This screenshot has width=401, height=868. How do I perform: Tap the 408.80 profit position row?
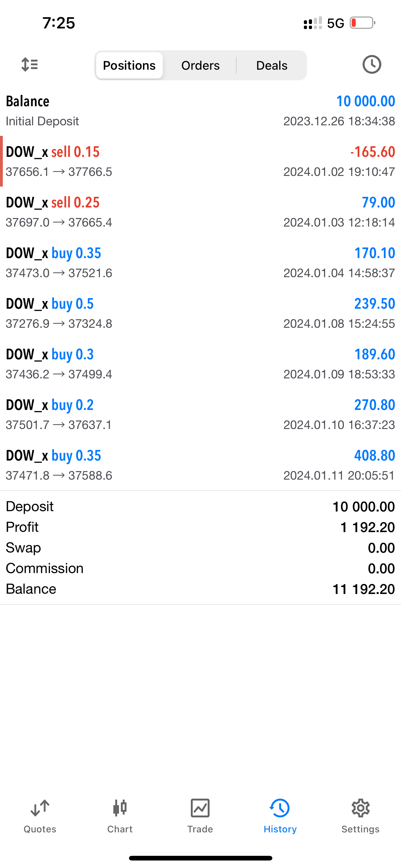tap(200, 465)
